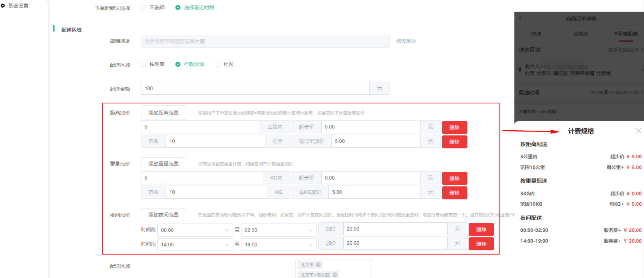Click the location pin icon beside 收件人
644x278 pixels.
pos(520,70)
